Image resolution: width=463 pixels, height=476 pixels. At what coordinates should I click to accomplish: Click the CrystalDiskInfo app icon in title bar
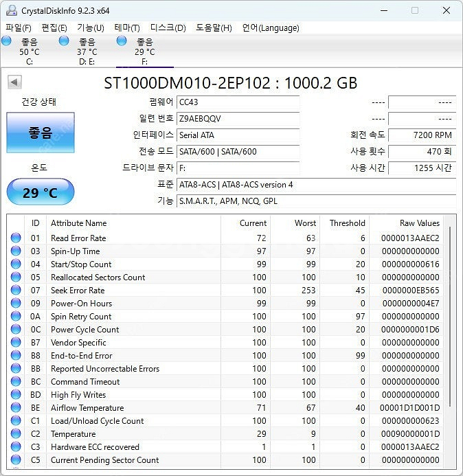tap(12, 10)
